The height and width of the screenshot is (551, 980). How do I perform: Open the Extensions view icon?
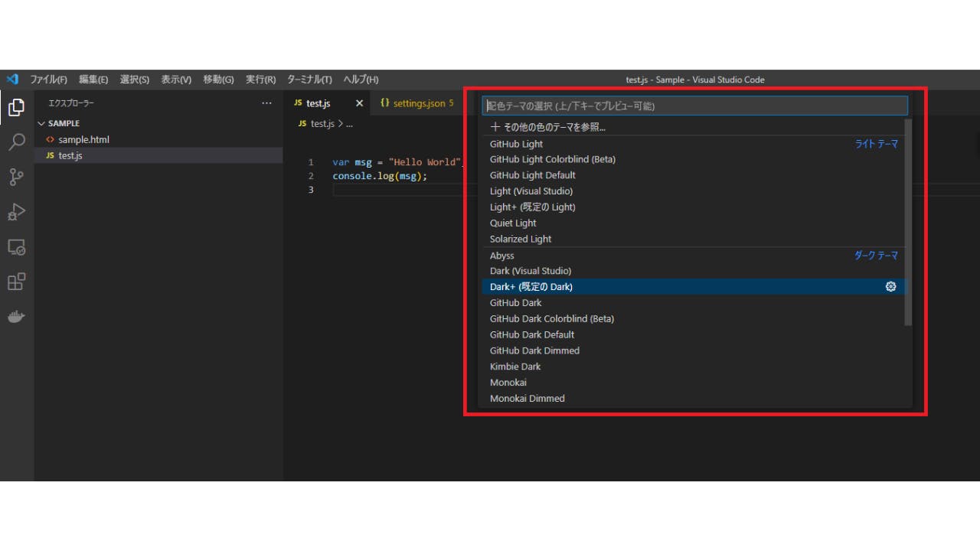tap(16, 282)
